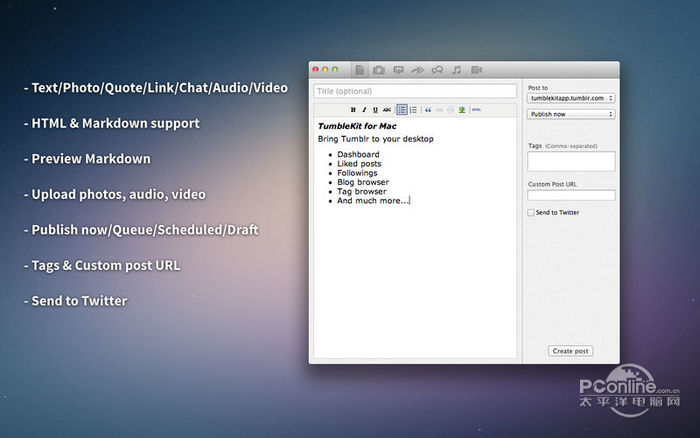Select the Photo post camera icon
This screenshot has width=700, height=438.
click(x=379, y=70)
